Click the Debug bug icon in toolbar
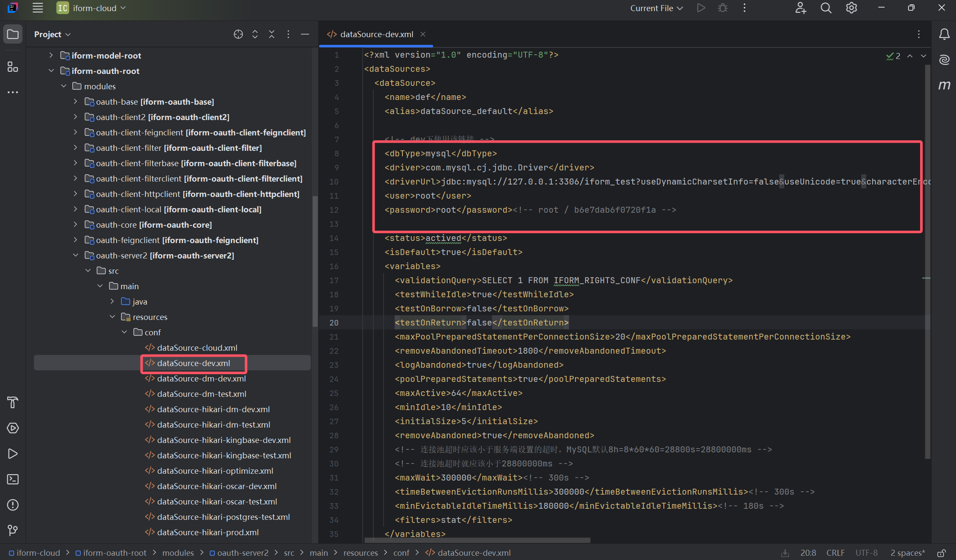This screenshot has width=956, height=560. tap(723, 8)
